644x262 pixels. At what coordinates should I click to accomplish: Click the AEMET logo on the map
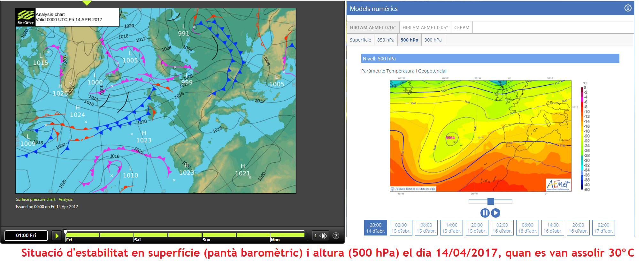pyautogui.click(x=558, y=185)
